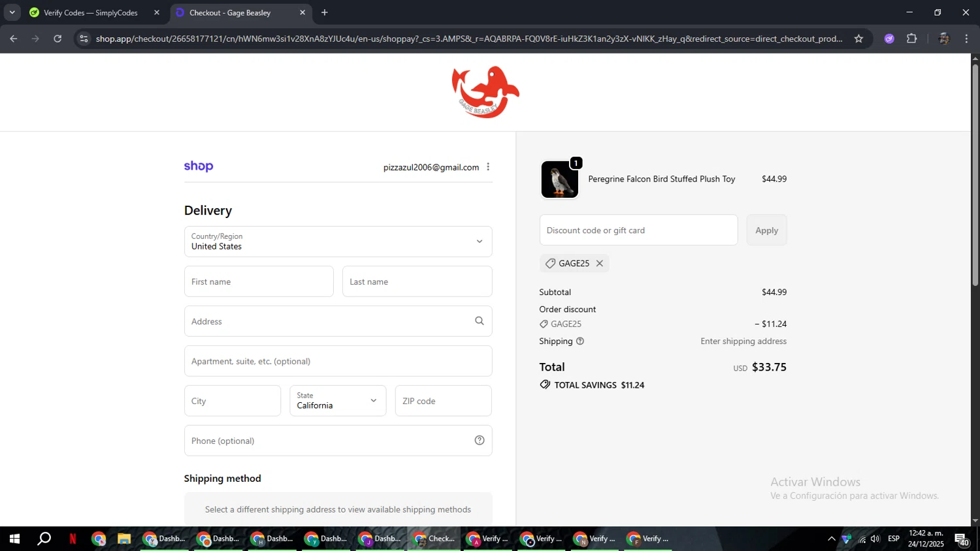Click the Apply discount button
Image resolution: width=980 pixels, height=551 pixels.
click(x=766, y=230)
